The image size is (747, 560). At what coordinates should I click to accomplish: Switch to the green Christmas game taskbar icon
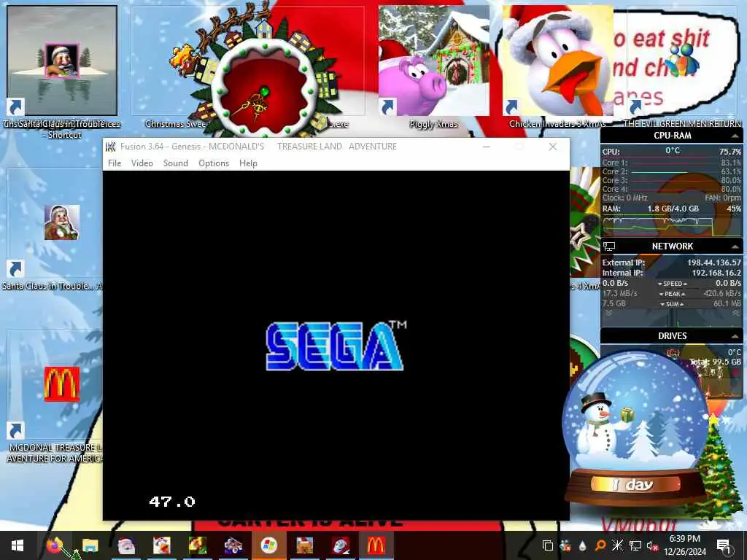[197, 545]
